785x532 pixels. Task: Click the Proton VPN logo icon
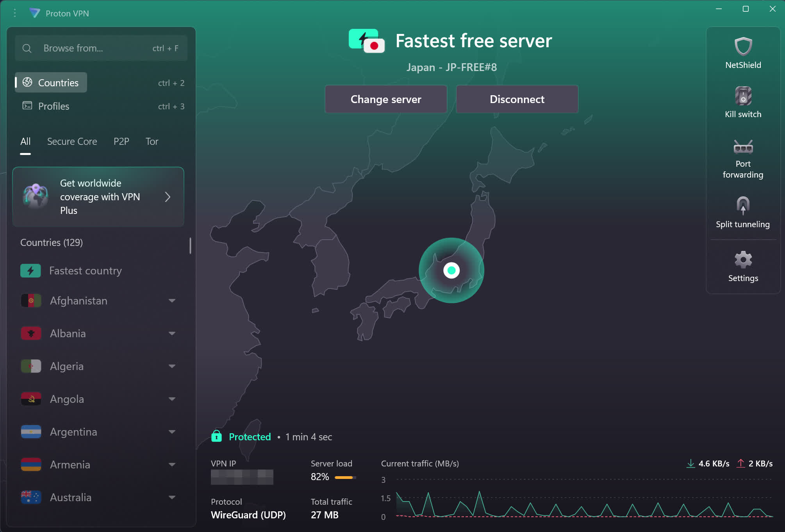(34, 13)
